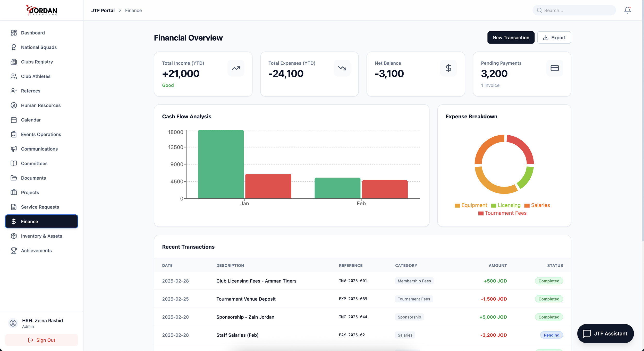Open the National Squads menu item
Image resolution: width=644 pixels, height=351 pixels.
pos(39,47)
